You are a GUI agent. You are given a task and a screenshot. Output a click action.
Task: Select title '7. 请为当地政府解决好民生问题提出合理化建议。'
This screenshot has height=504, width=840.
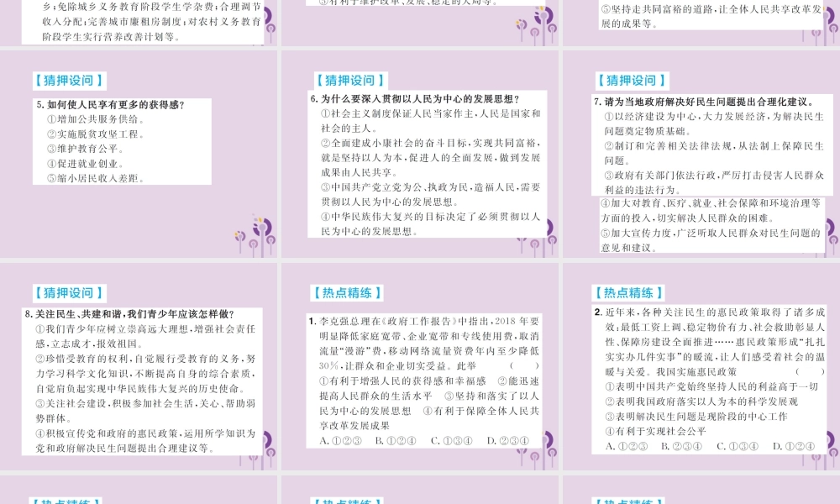705,102
